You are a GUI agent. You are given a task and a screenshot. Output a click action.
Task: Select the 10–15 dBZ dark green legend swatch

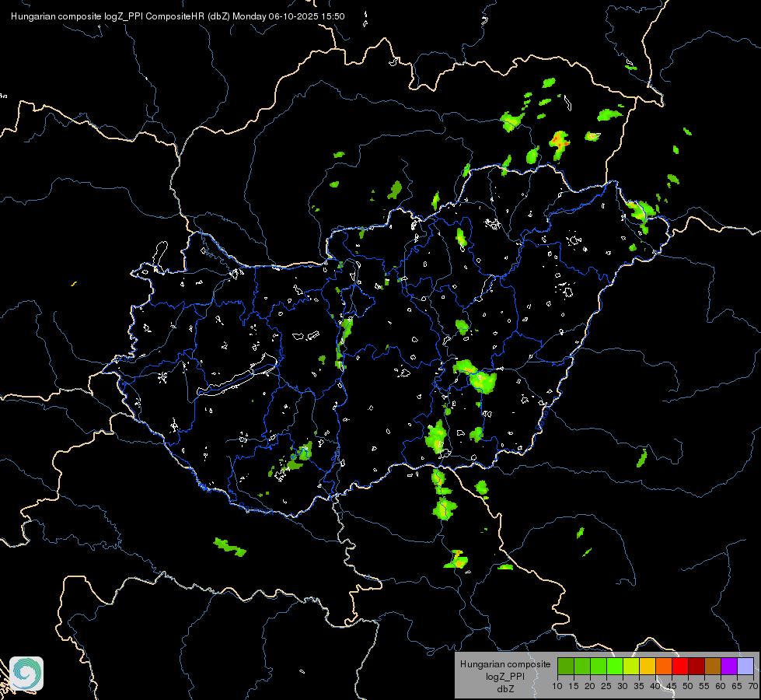(566, 666)
